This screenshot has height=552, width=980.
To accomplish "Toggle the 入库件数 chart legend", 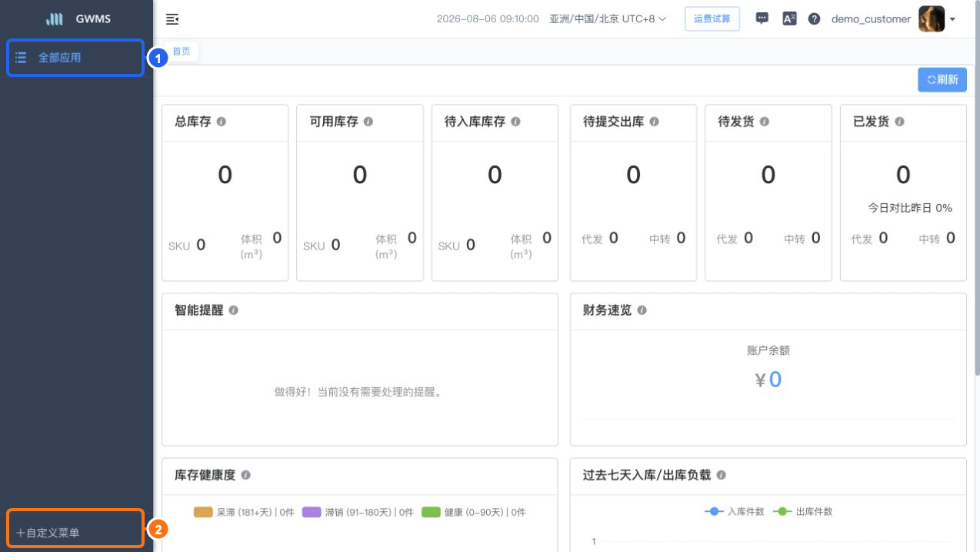I will coord(734,512).
